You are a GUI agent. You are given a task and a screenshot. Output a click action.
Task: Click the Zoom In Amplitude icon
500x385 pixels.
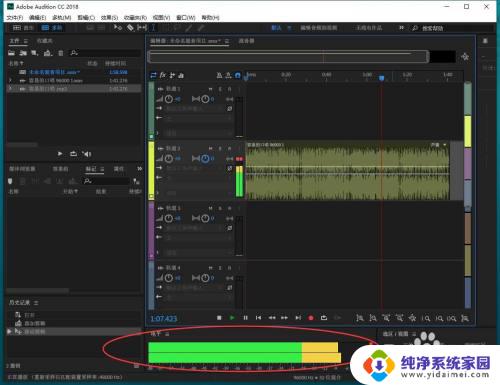coord(360,318)
